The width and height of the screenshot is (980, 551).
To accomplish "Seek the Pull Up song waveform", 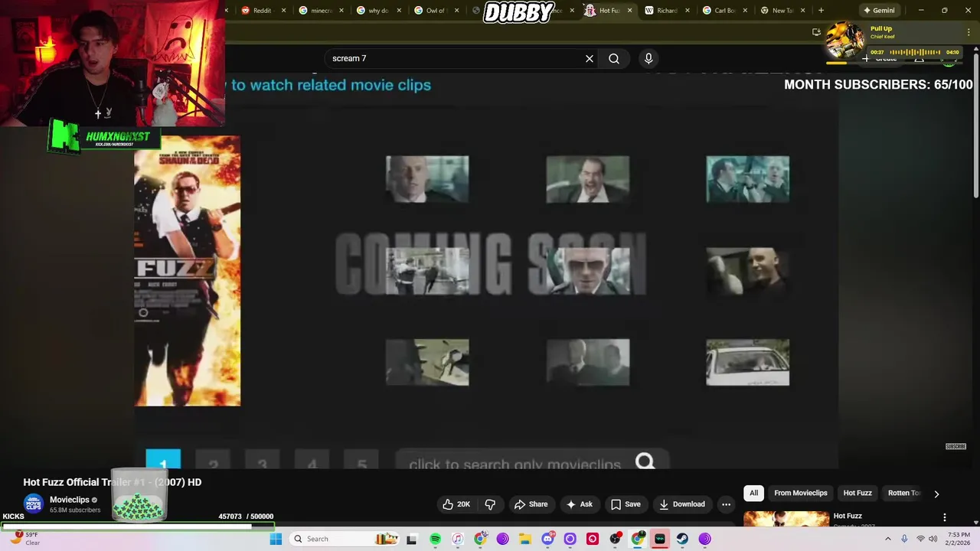I will coord(916,52).
